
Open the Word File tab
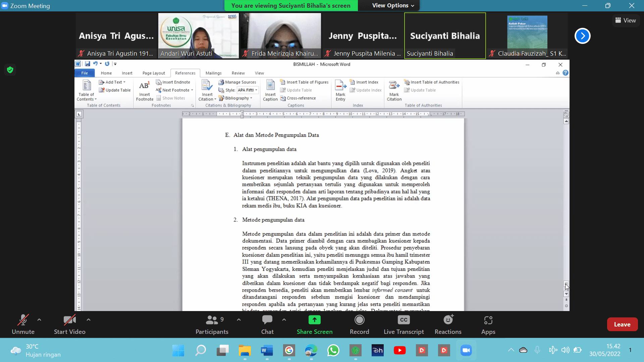click(x=85, y=73)
